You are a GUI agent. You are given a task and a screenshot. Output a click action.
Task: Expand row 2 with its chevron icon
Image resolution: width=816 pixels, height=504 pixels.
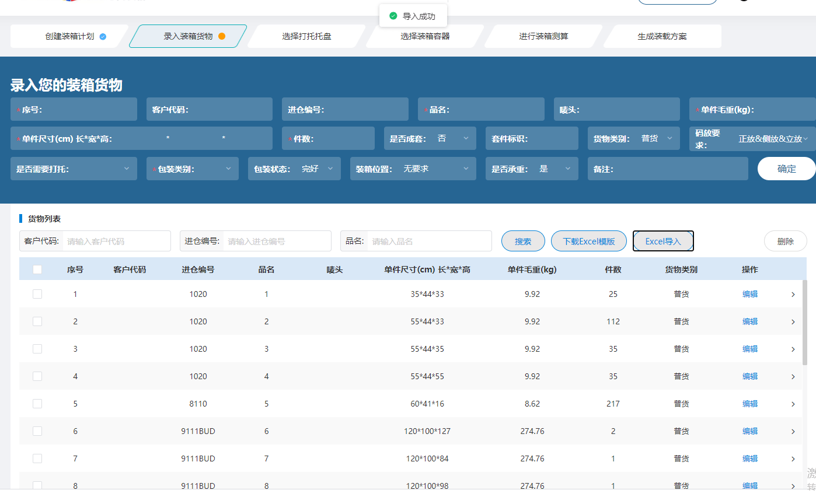[793, 322]
